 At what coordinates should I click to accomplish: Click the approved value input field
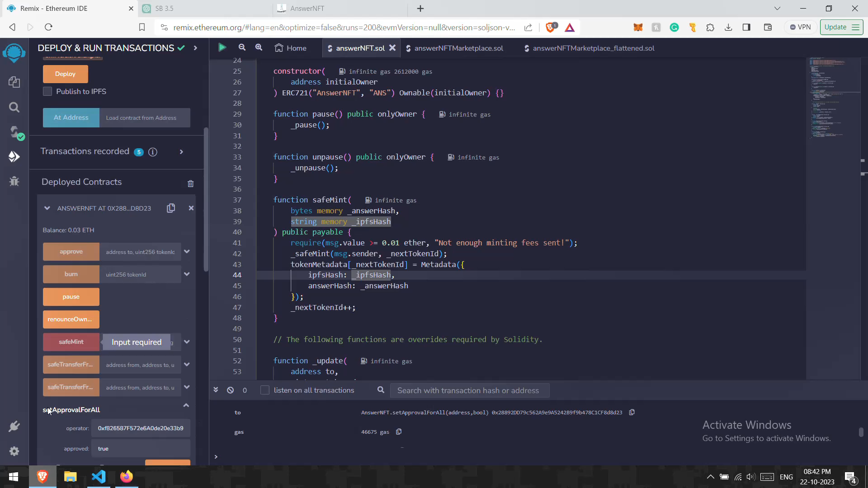click(141, 449)
